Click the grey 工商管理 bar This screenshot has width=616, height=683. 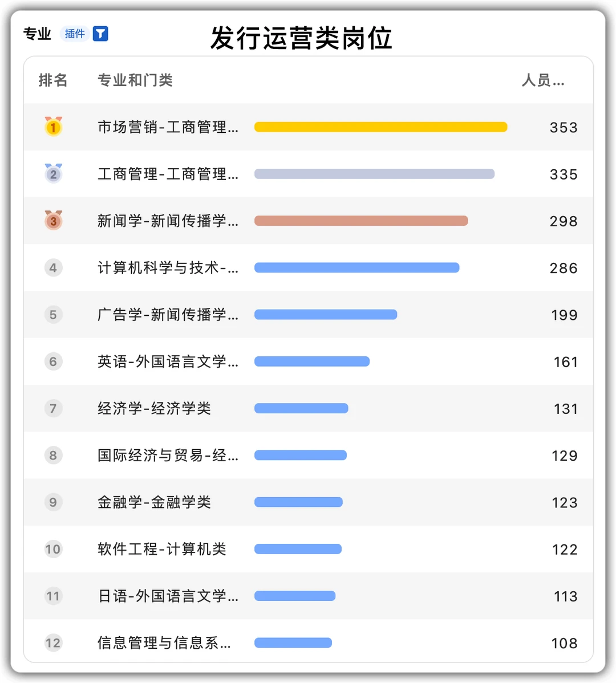tap(374, 174)
